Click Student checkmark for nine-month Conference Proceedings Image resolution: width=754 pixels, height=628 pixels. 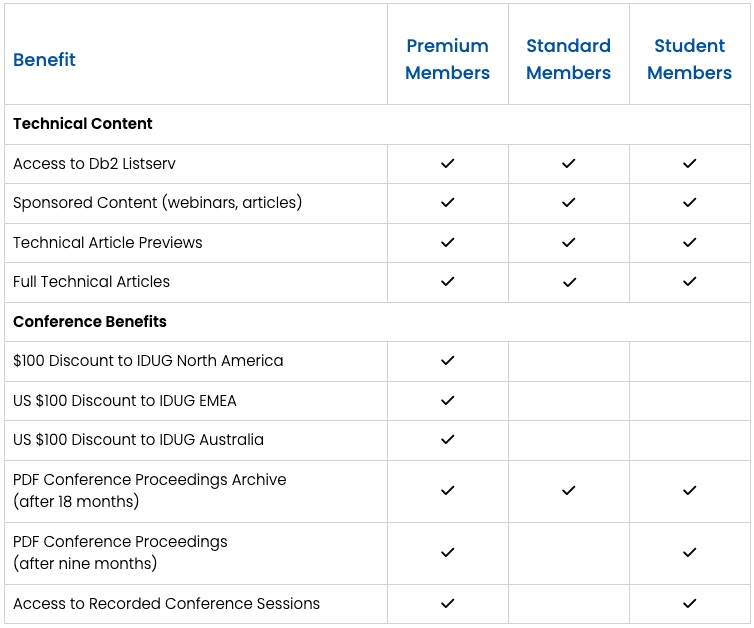pyautogui.click(x=689, y=552)
